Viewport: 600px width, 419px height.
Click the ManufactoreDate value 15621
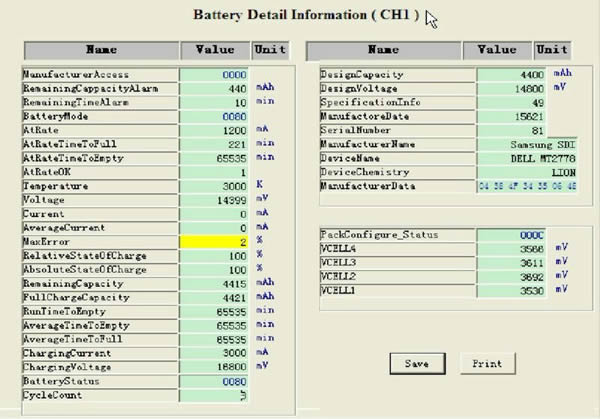511,116
